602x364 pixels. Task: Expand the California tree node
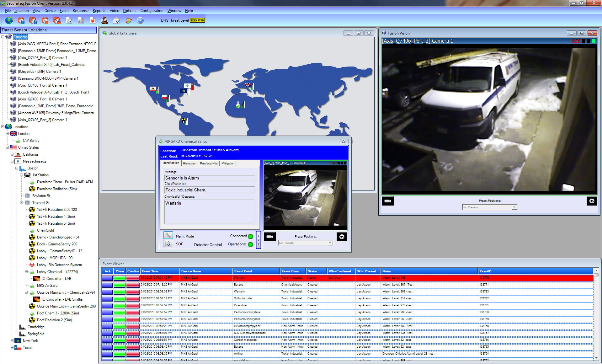[12, 154]
